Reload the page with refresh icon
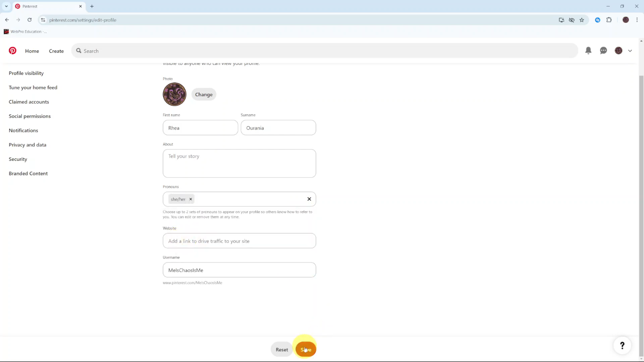 pos(29,20)
